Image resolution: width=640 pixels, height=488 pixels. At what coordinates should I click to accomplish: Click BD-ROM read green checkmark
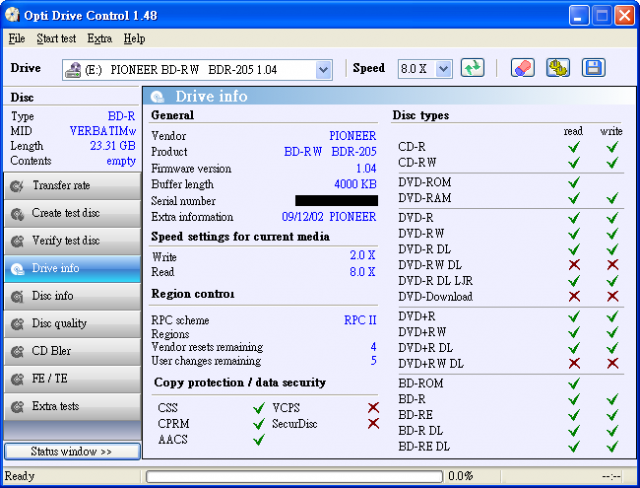(574, 383)
